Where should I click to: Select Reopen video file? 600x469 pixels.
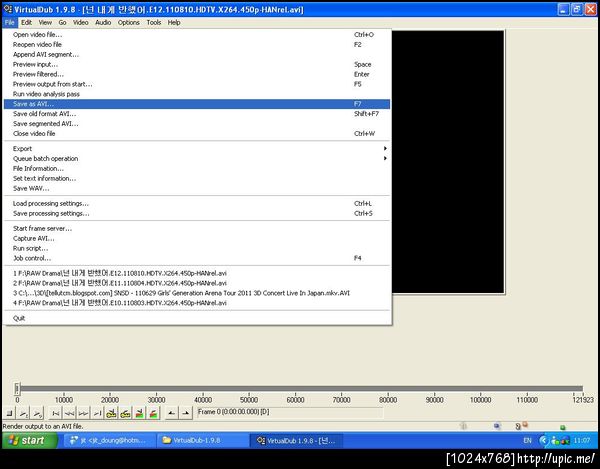[197, 45]
